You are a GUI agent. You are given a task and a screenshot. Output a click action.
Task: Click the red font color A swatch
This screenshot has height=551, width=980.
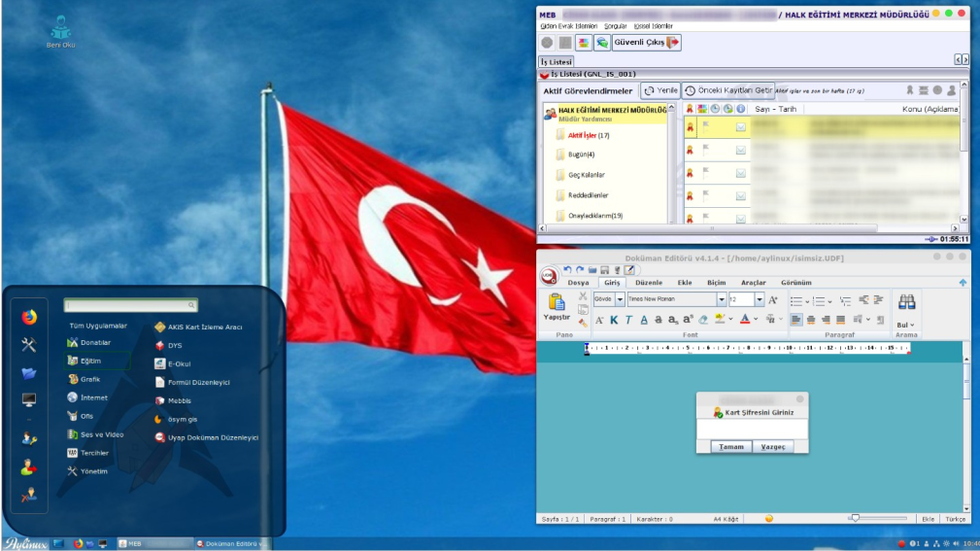pyautogui.click(x=744, y=320)
